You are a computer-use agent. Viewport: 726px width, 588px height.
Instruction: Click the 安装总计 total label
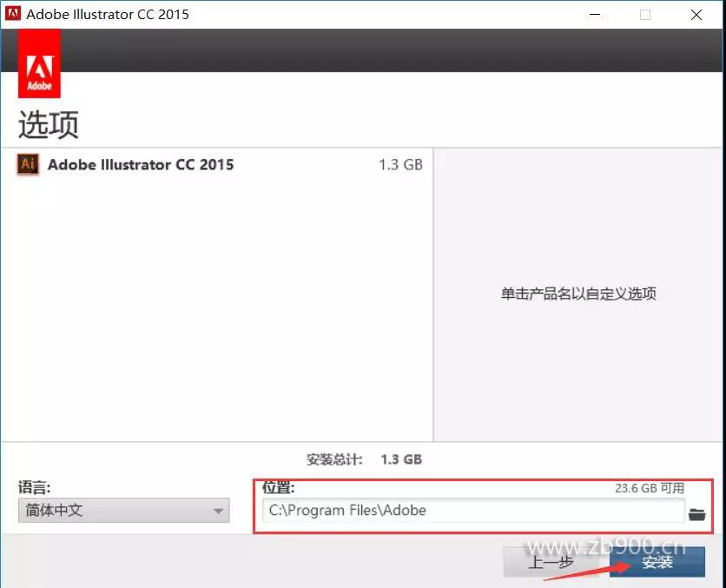[334, 459]
